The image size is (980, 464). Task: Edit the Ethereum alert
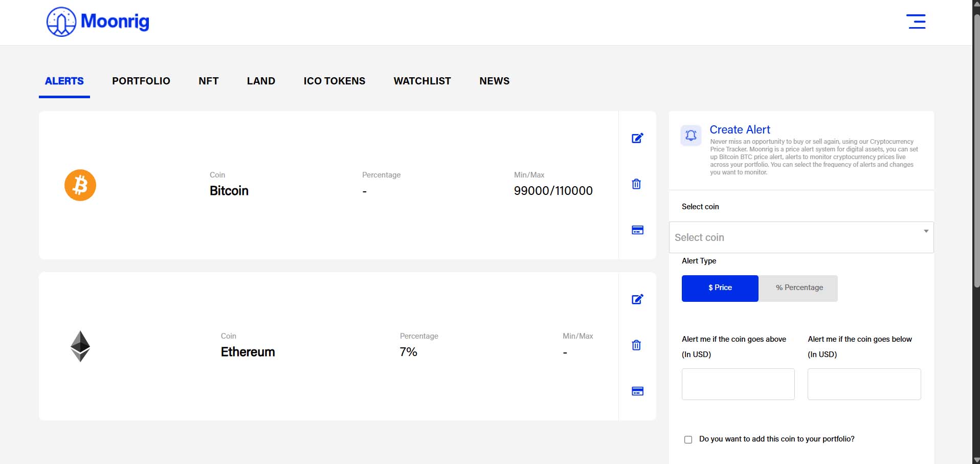(x=637, y=299)
